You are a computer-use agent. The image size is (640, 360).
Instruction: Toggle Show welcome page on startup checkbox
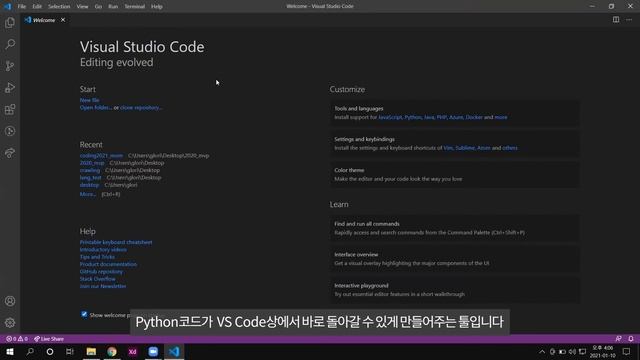pos(84,314)
